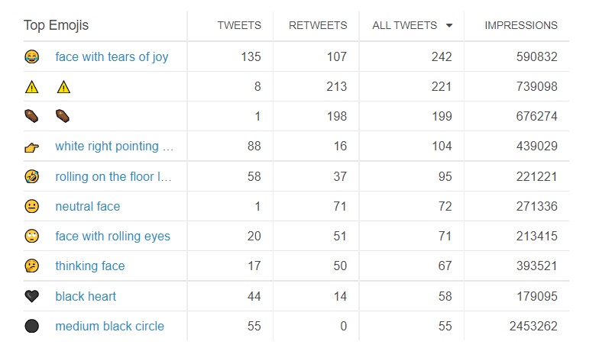Image resolution: width=599 pixels, height=364 pixels.
Task: Click the thinking face emoji icon
Action: (32, 266)
